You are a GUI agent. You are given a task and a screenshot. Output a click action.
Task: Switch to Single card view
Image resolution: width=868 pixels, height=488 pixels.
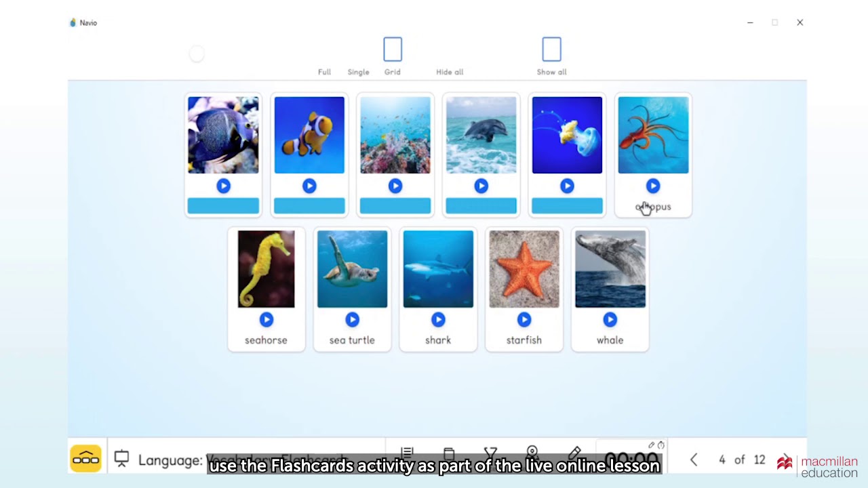click(359, 72)
